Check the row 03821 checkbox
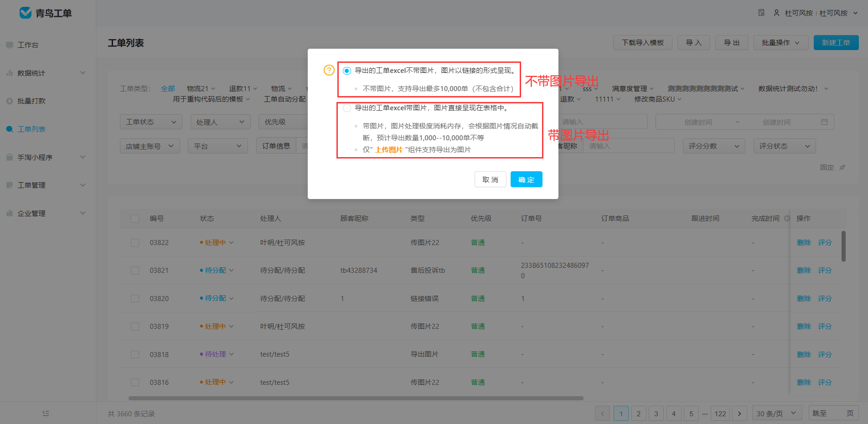Viewport: 868px width, 424px height. point(135,271)
